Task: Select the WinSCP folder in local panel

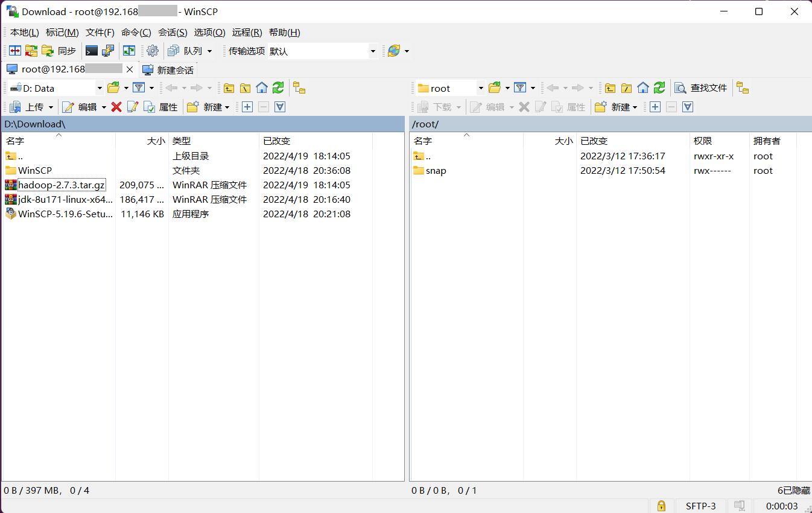Action: (35, 171)
